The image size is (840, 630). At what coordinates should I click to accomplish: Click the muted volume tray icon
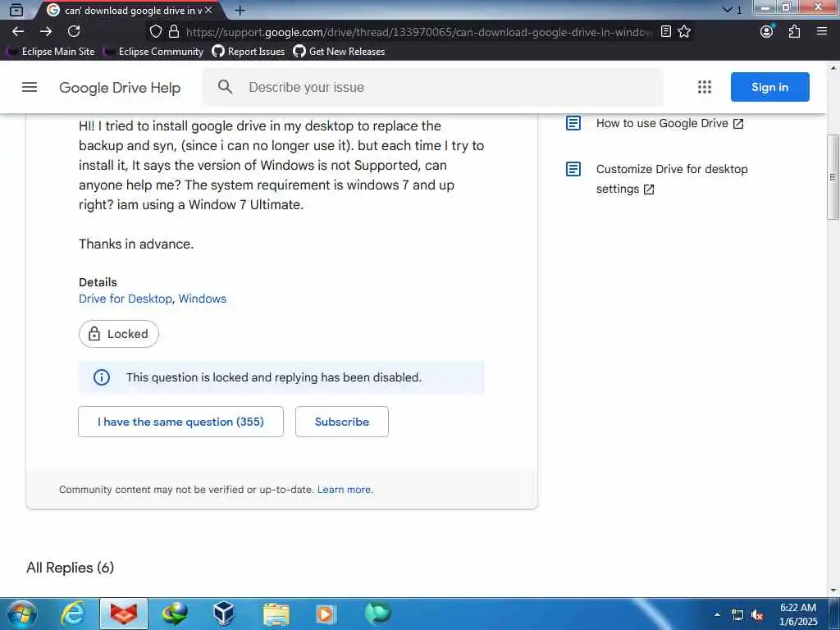(x=757, y=615)
